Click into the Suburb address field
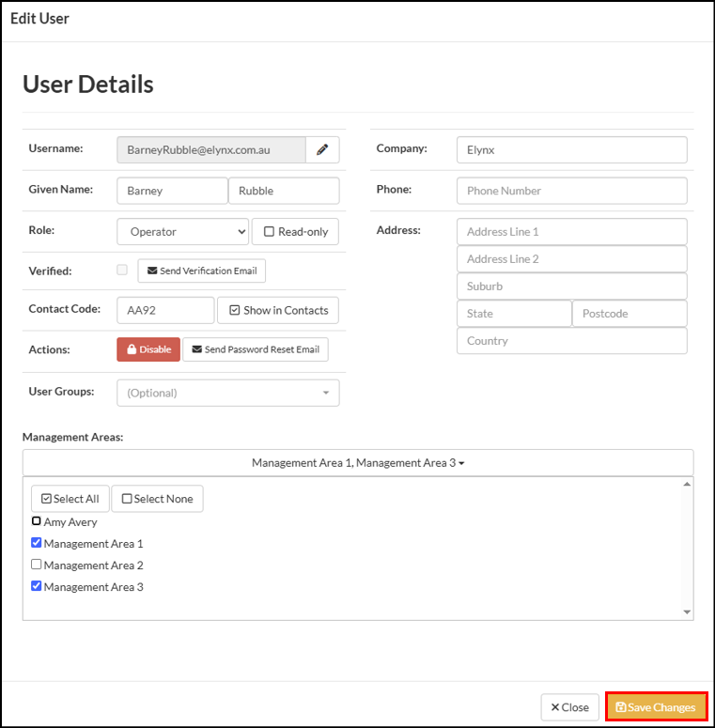Viewport: 715px width, 728px height. 571,286
